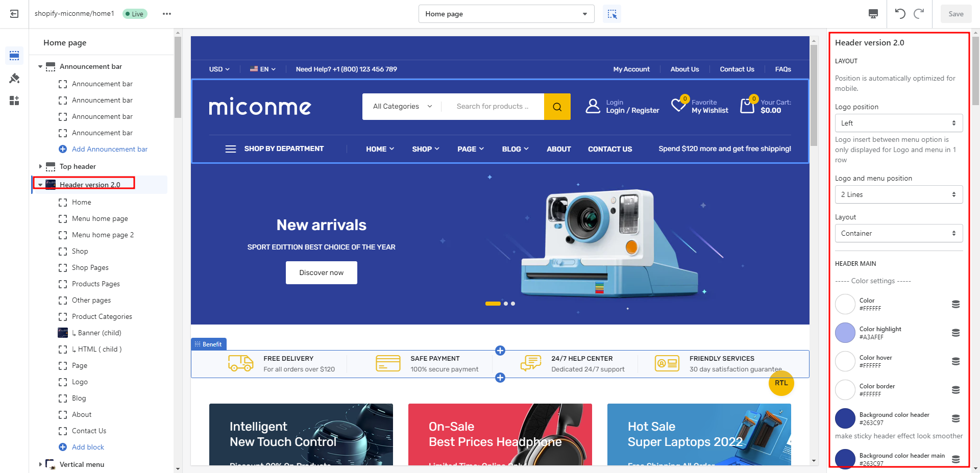Expand the Top header section

click(x=40, y=166)
